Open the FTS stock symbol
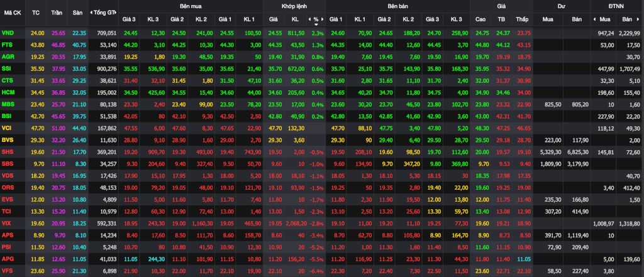 coord(7,45)
